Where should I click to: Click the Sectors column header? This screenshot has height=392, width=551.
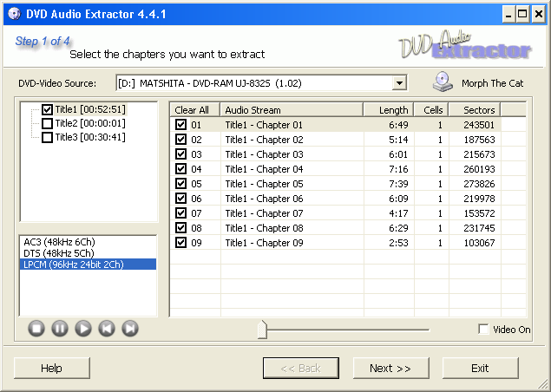pos(475,110)
